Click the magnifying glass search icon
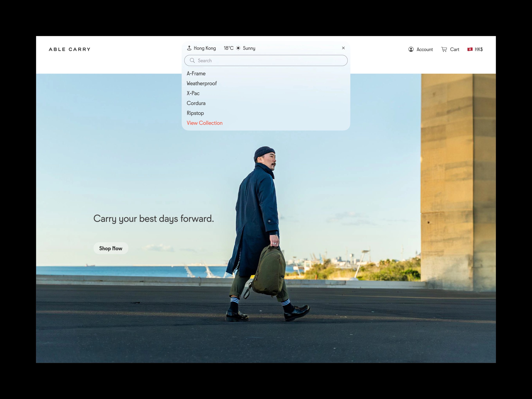Screen dimensions: 532x399 click(x=192, y=60)
